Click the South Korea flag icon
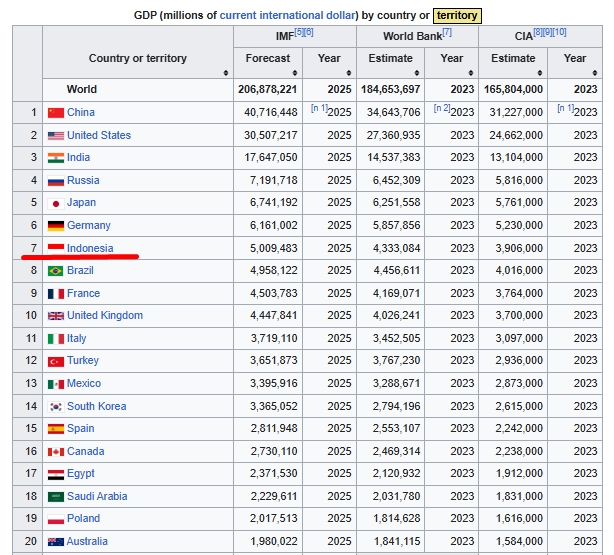This screenshot has width=614, height=555. click(56, 407)
